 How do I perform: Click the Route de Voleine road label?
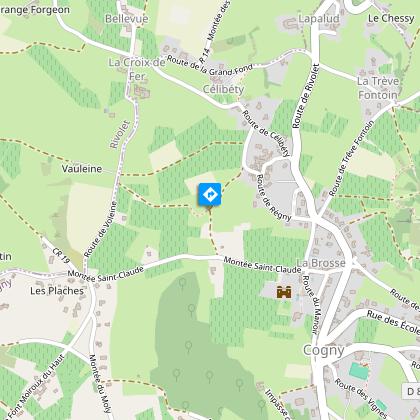[100, 229]
